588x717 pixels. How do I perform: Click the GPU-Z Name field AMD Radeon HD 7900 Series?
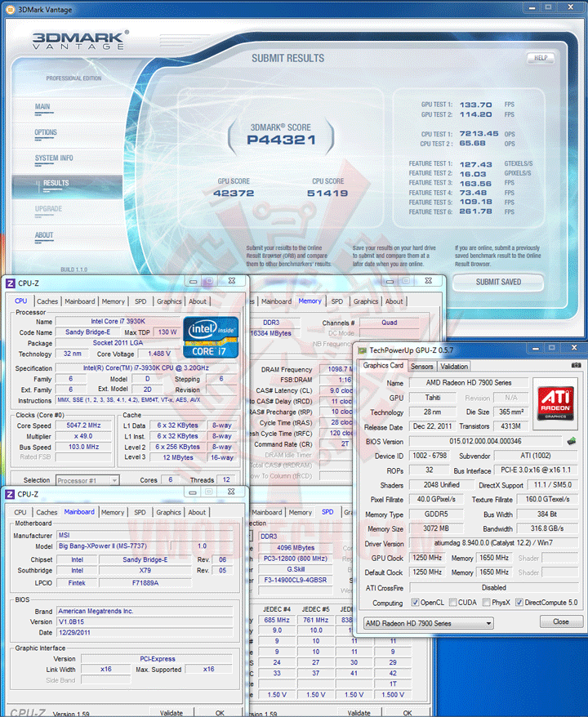(x=469, y=383)
